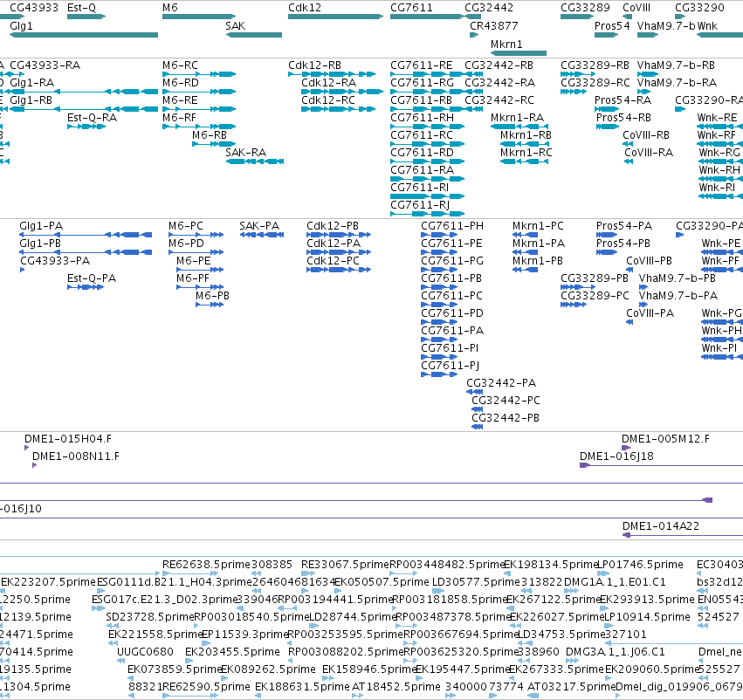Select transcript M6-RB
The height and width of the screenshot is (700, 743).
tap(214, 144)
